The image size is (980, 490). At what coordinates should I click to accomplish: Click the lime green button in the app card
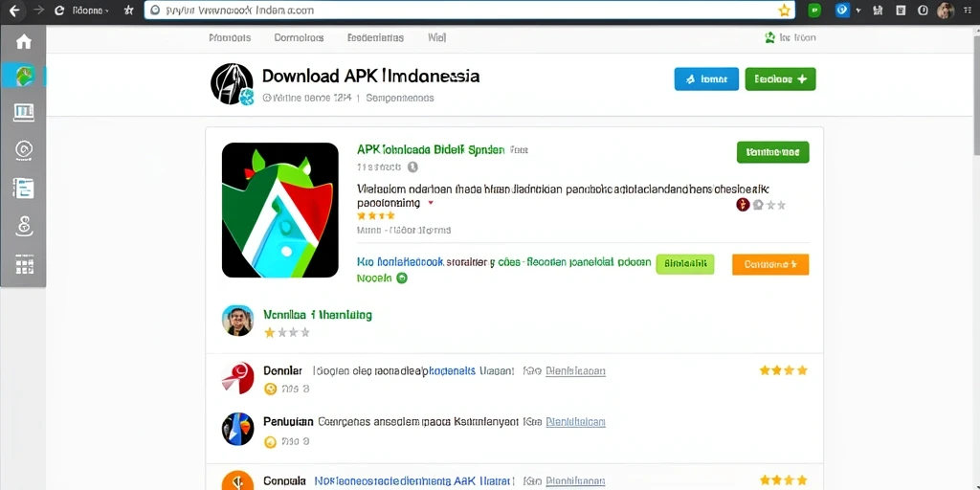[685, 264]
